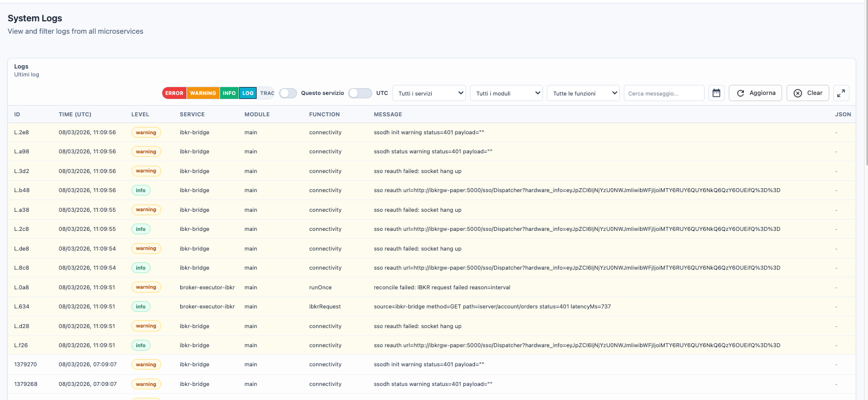
Task: Select the LOG level filter chip
Action: [248, 93]
